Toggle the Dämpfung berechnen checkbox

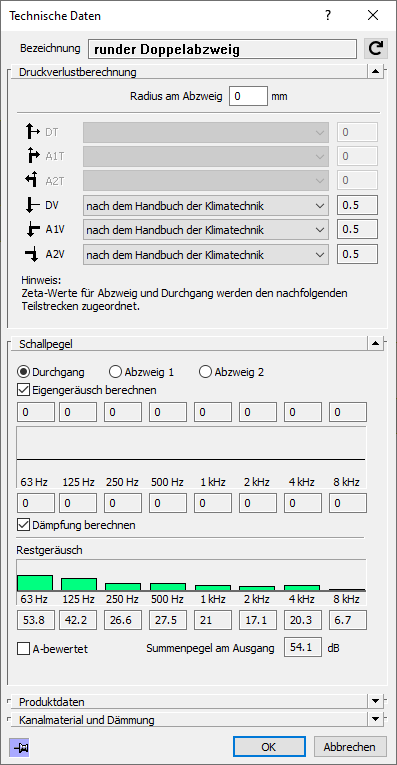click(24, 525)
